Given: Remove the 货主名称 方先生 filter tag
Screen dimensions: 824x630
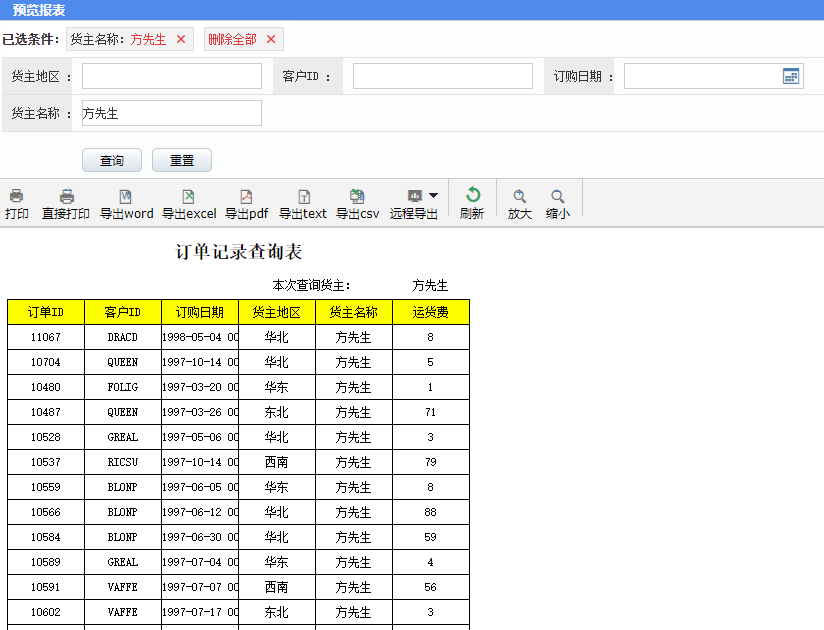Looking at the screenshot, I should [x=181, y=39].
